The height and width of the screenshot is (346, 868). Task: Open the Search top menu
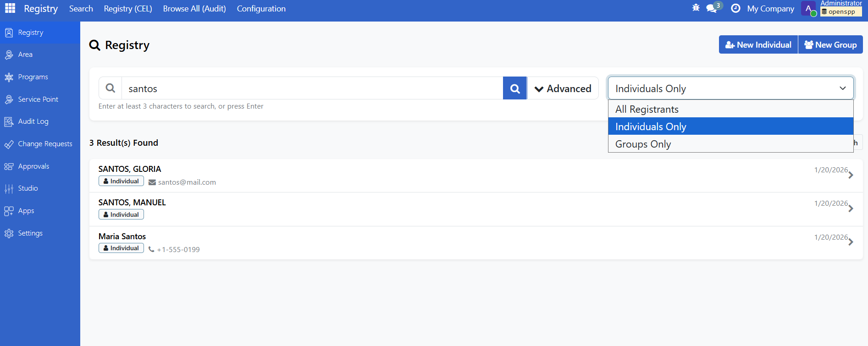click(x=81, y=9)
